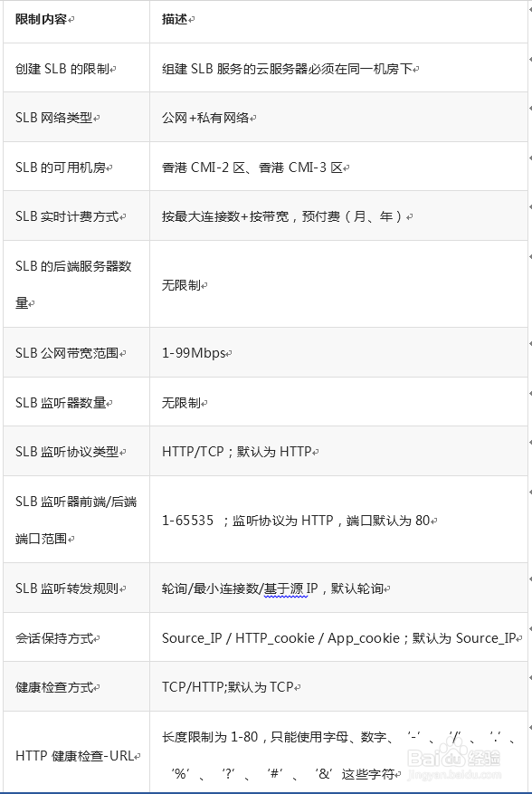This screenshot has height=794, width=532.
Task: Select 'TCP/HTTP;默认为 TCP'
Action: pyautogui.click(x=228, y=687)
